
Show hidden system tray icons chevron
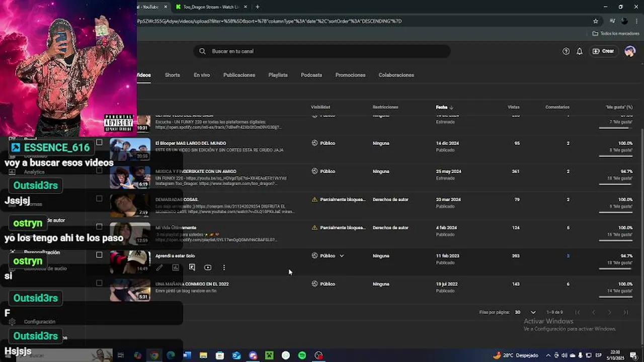tap(548, 355)
